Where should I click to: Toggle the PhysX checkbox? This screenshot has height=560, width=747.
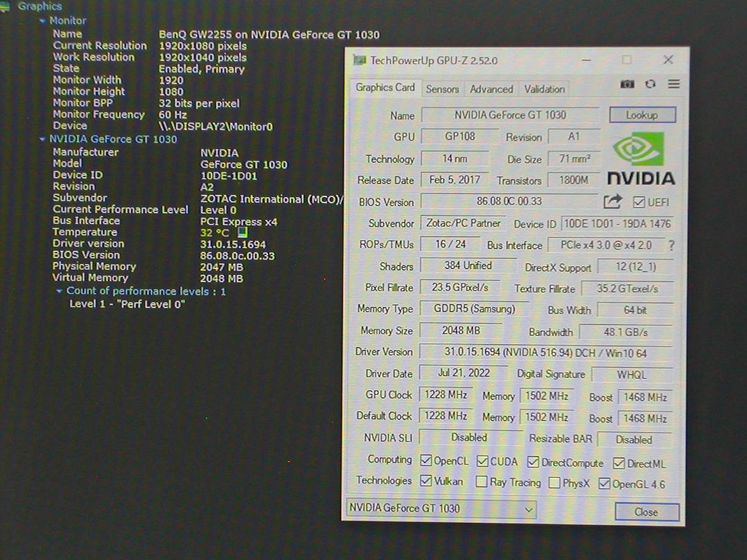[x=554, y=483]
